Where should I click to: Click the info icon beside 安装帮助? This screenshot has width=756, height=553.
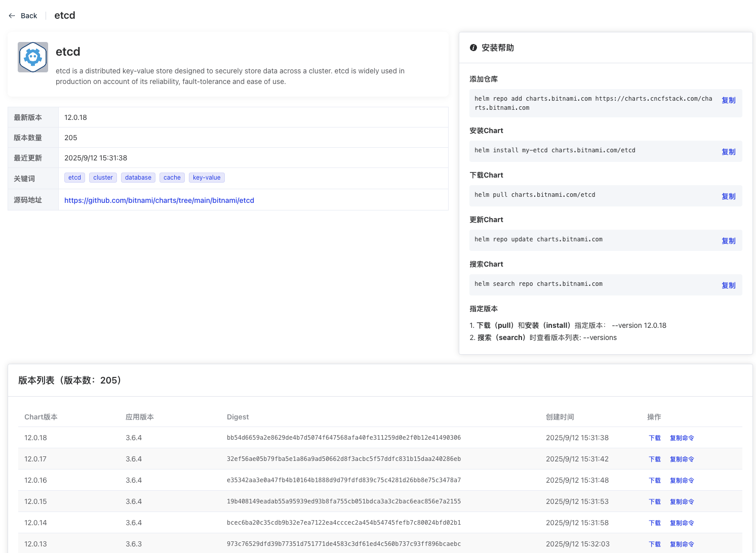473,48
